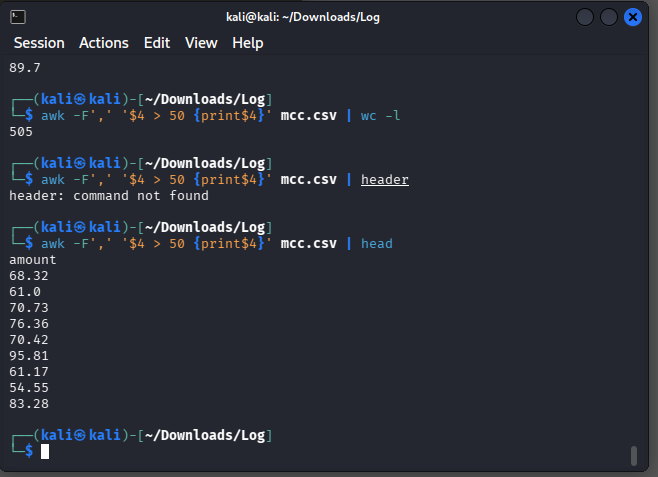
Task: Open the Help menu
Action: click(248, 43)
